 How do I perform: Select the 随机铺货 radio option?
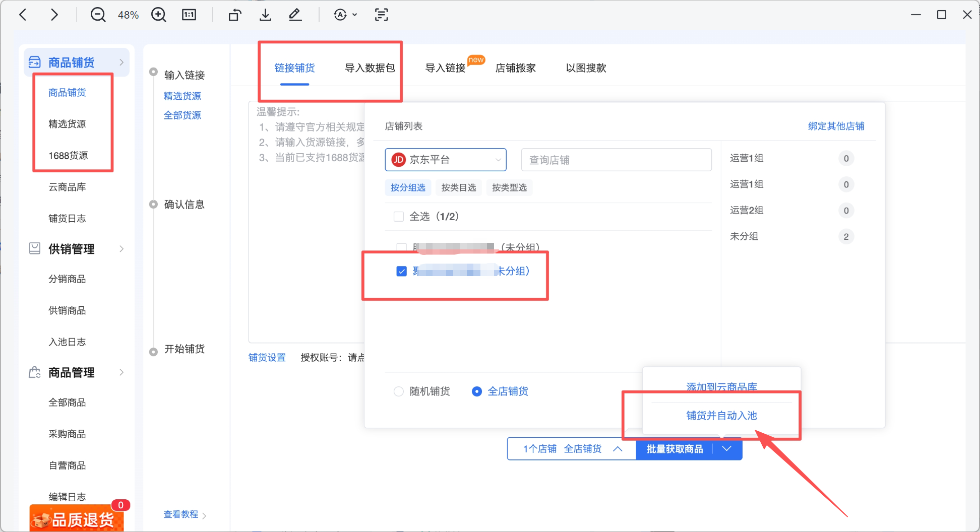399,391
